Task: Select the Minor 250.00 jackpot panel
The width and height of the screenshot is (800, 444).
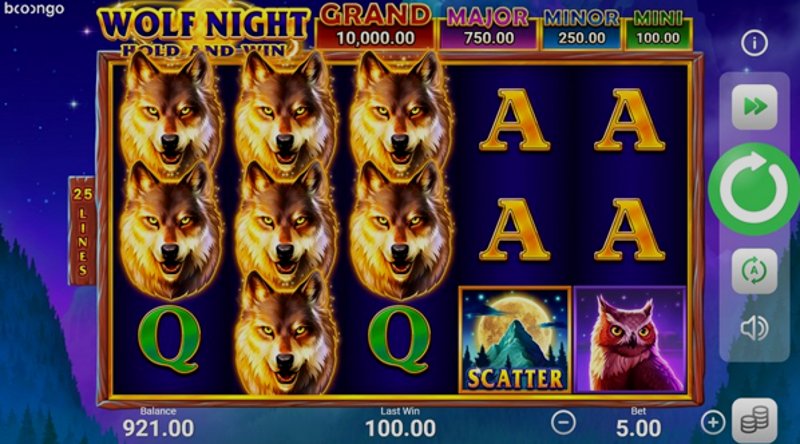Action: click(581, 30)
